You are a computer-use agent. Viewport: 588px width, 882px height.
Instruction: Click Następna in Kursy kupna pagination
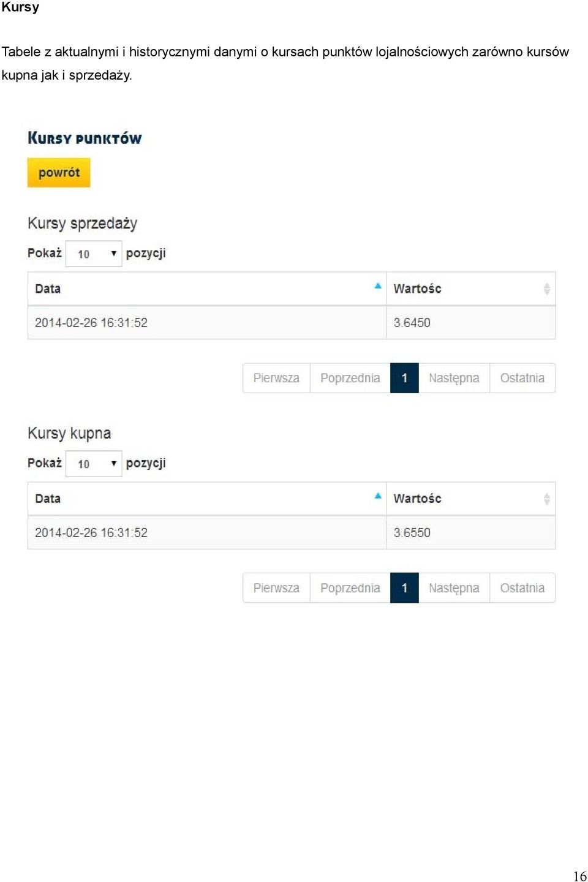pyautogui.click(x=454, y=588)
